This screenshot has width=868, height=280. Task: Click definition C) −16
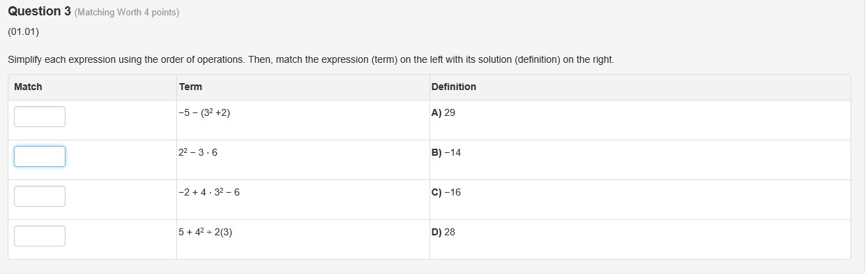point(446,192)
